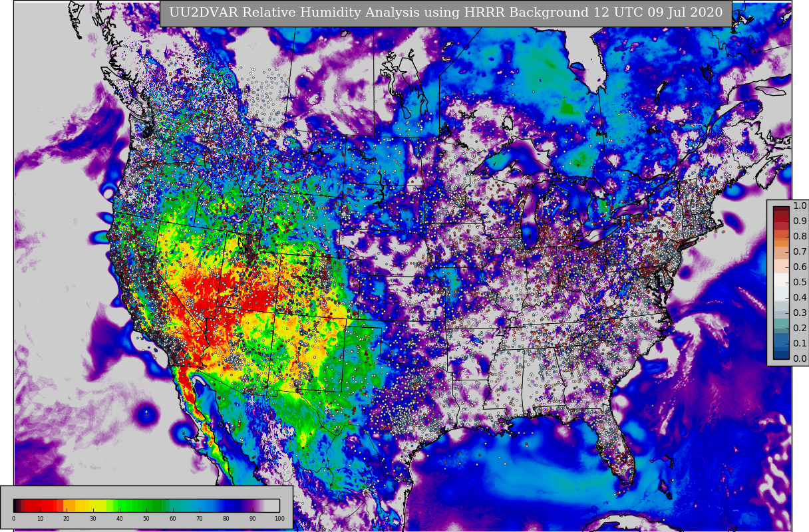Click the 0.9 label on vertical colorbar
The width and height of the screenshot is (809, 532).
click(x=800, y=221)
